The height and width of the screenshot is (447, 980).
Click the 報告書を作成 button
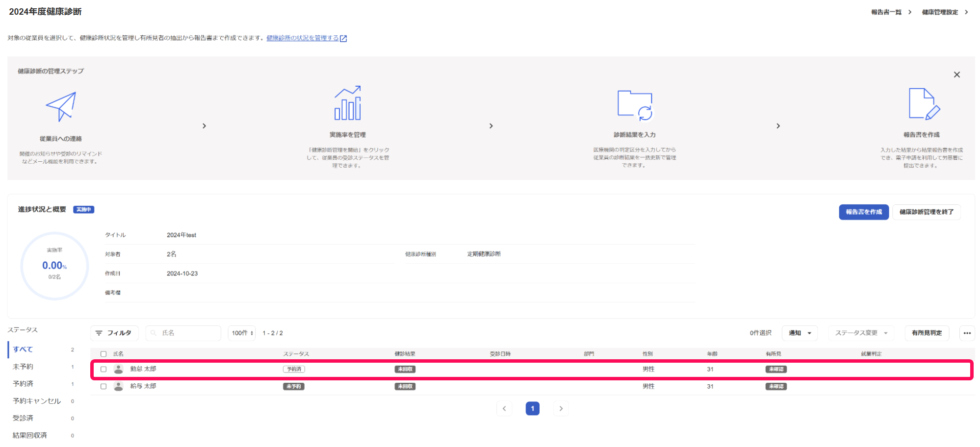(x=864, y=212)
